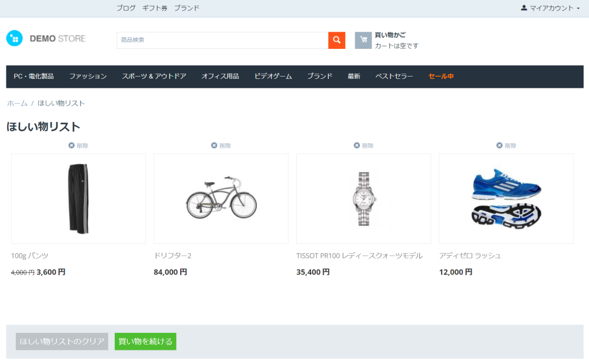Open the ブログ link in top bar
Screen dimensions: 589x364
(126, 8)
